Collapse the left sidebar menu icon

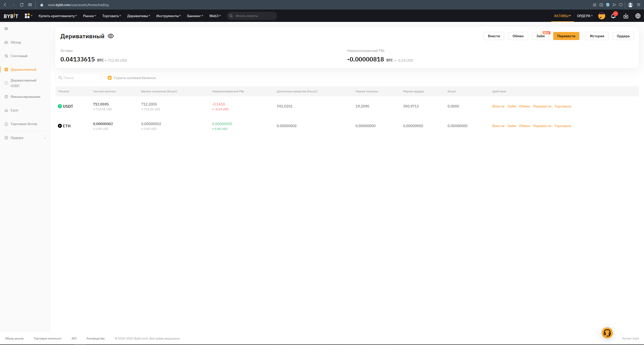(6, 29)
